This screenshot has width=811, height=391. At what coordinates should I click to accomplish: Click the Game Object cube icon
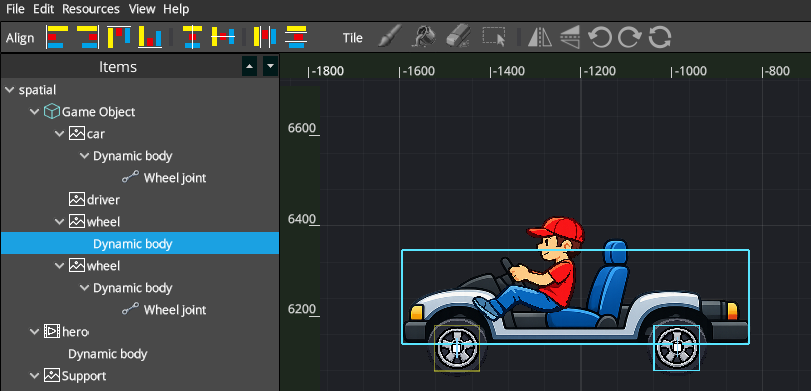point(51,111)
